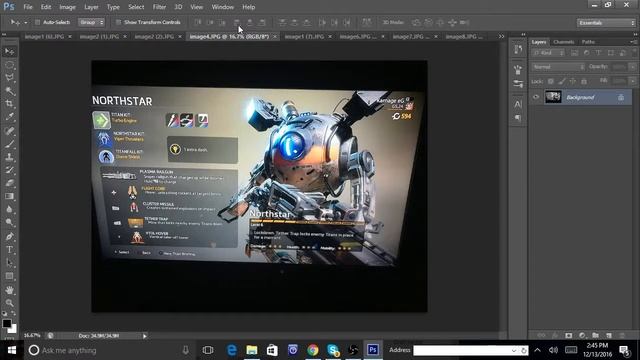Open the tool preset picker arrow

(25, 22)
